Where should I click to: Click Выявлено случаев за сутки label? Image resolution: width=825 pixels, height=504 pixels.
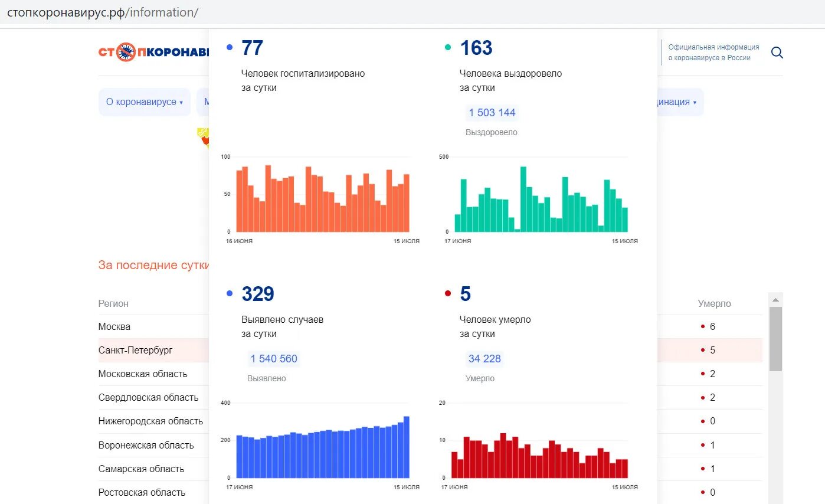click(x=282, y=326)
